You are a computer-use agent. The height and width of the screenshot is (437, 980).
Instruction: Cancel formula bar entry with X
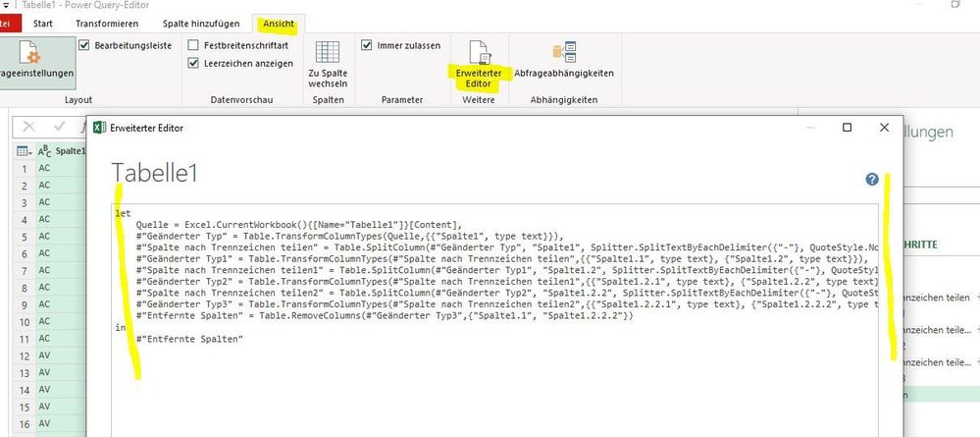tap(28, 127)
